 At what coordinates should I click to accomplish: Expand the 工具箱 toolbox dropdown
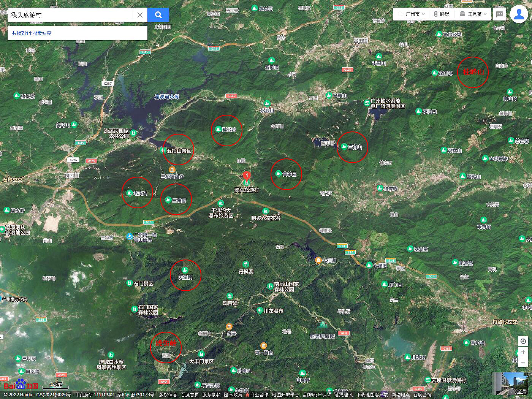[473, 14]
